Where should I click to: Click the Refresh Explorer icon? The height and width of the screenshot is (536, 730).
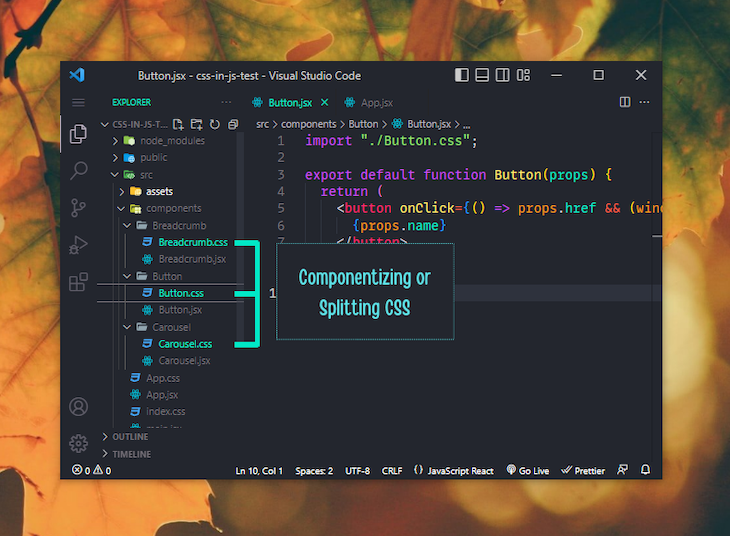click(x=214, y=124)
